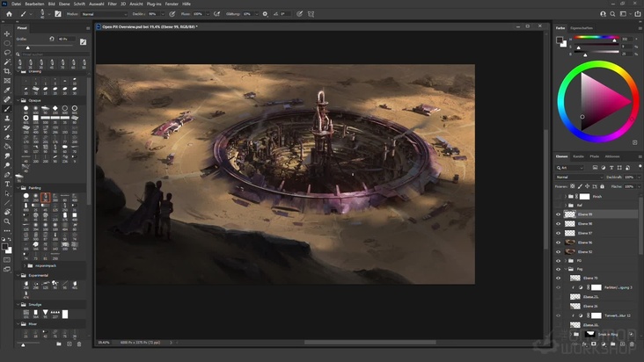This screenshot has height=362, width=644.
Task: Open the Fenster menu
Action: (x=172, y=4)
